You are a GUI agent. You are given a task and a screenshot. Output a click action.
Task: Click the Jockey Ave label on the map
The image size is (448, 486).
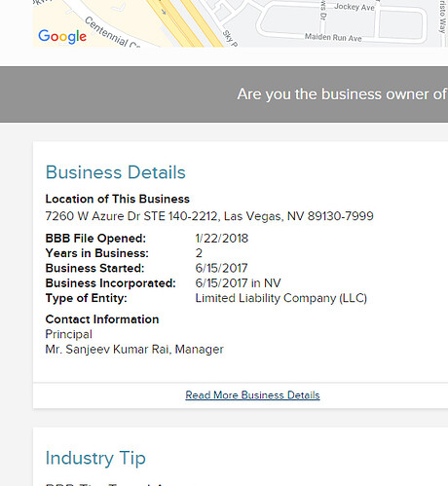click(355, 7)
